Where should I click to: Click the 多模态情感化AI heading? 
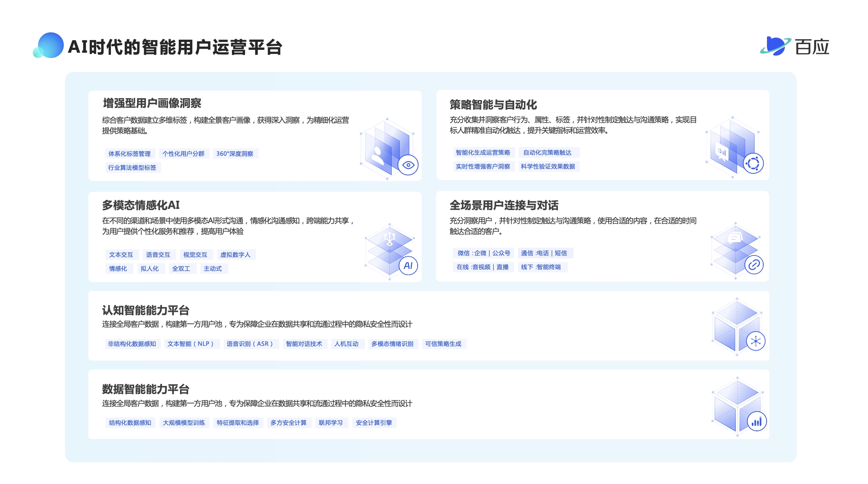pyautogui.click(x=141, y=205)
